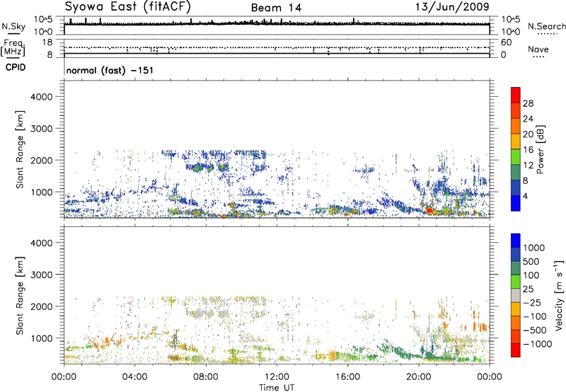Image resolution: width=566 pixels, height=392 pixels.
Task: Click the light green 12-16 dB power colorbar segment
Action: coord(516,156)
